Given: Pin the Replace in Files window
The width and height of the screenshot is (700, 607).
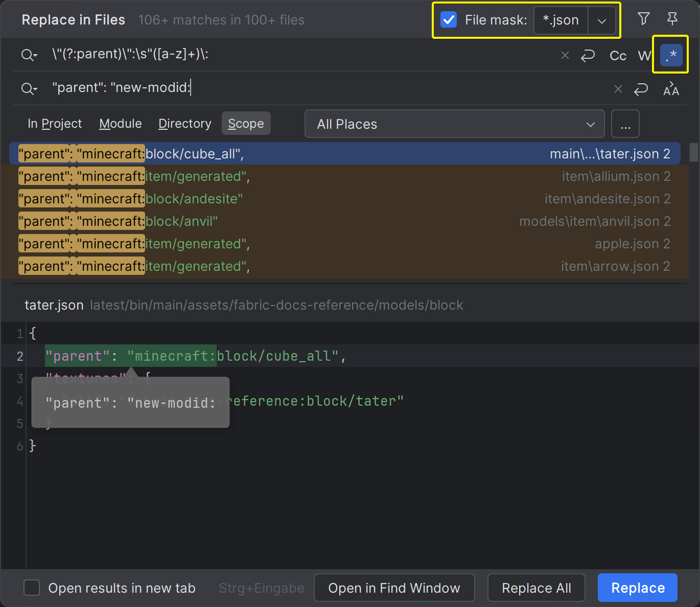Looking at the screenshot, I should point(672,19).
